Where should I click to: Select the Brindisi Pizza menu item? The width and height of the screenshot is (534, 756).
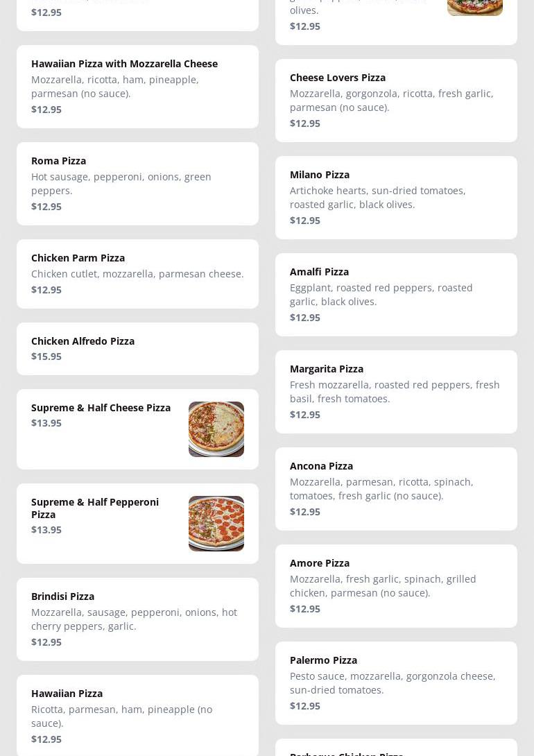pos(137,619)
